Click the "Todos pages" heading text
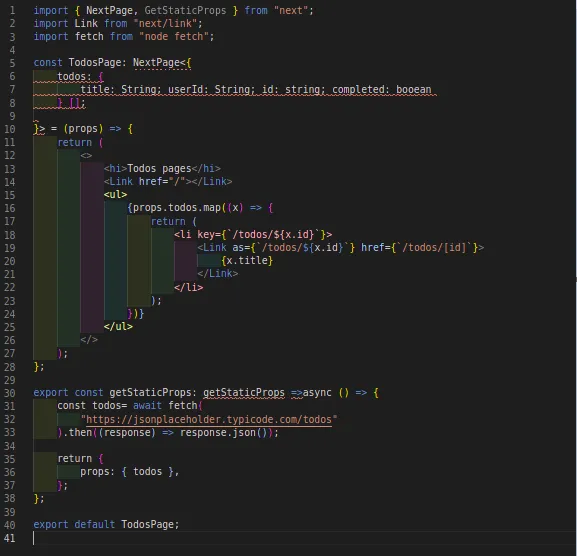 (159, 169)
